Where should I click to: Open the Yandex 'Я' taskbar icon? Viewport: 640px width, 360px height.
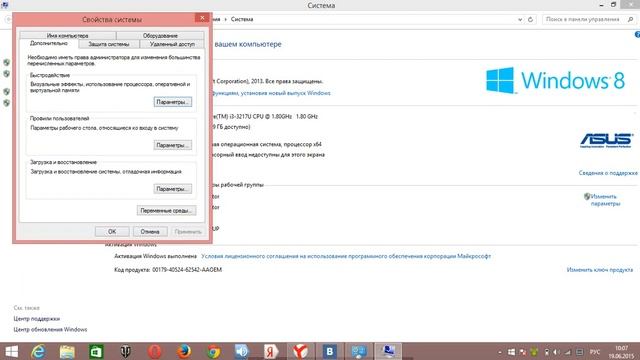[x=271, y=351]
